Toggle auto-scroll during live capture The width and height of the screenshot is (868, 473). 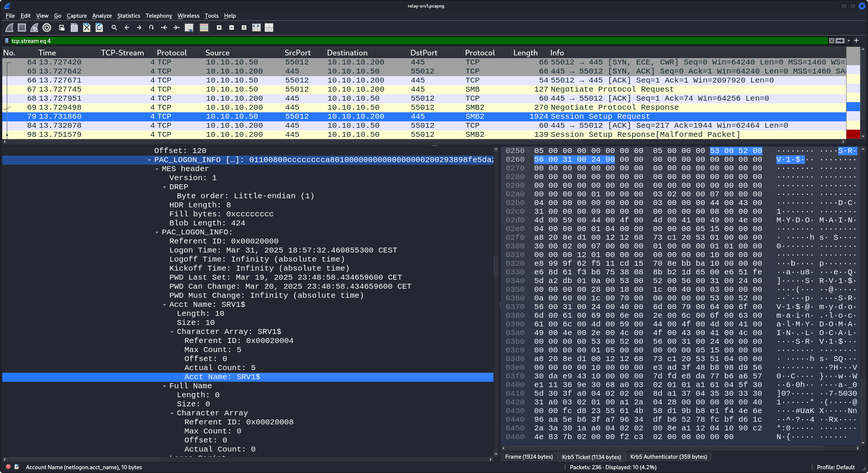(x=189, y=28)
